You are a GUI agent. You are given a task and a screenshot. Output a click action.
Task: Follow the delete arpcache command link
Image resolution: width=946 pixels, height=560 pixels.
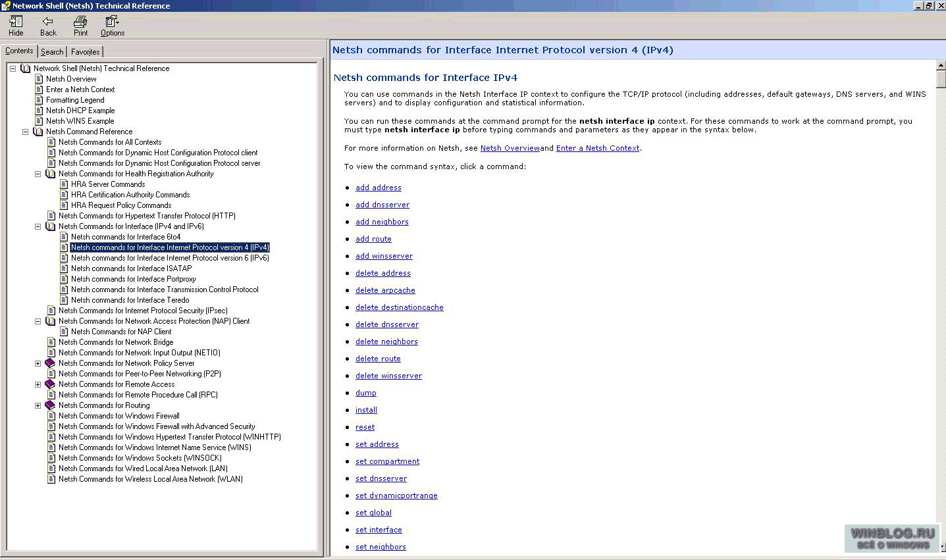coord(385,290)
